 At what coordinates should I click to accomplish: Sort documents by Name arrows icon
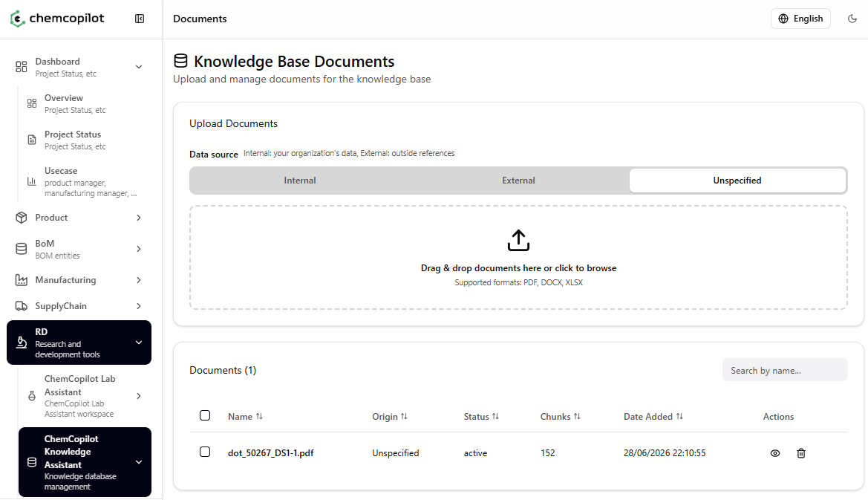259,416
